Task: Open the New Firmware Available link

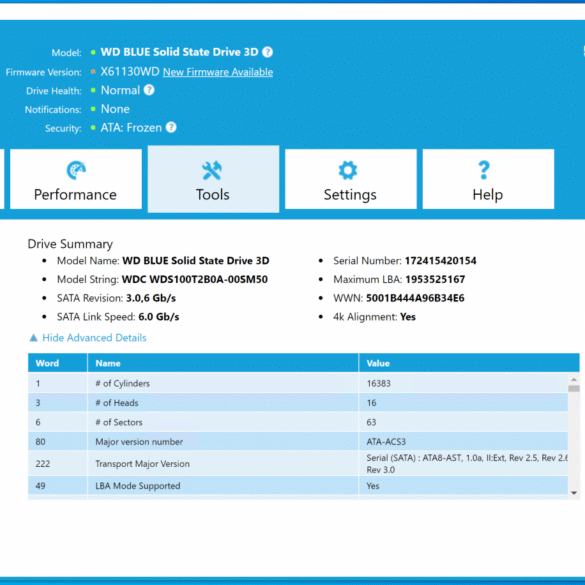Action: click(x=218, y=72)
